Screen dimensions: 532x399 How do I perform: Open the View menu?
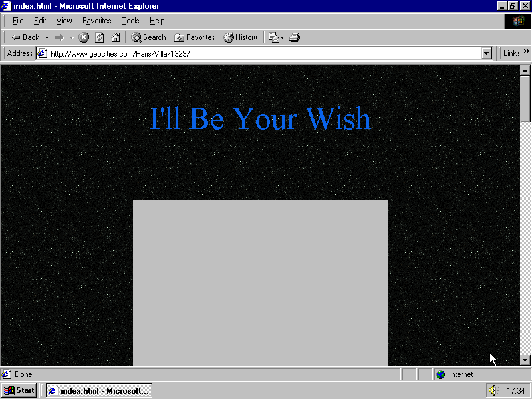pyautogui.click(x=64, y=21)
